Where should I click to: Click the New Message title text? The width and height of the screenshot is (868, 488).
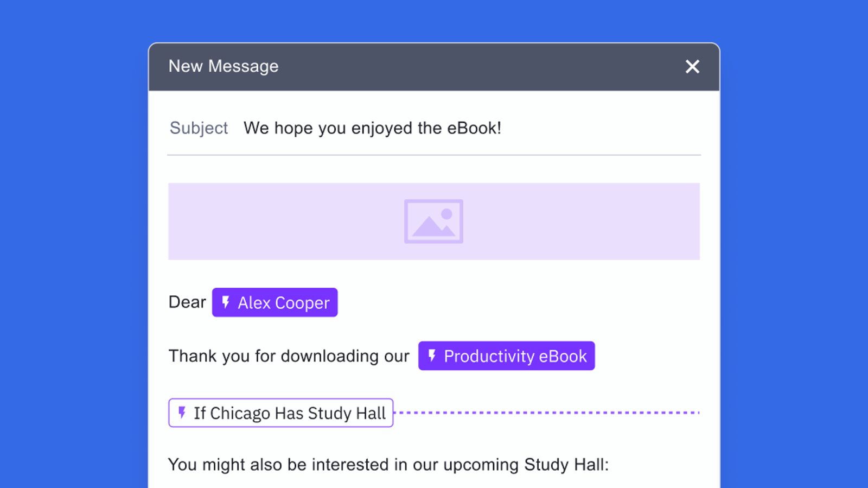coord(224,66)
